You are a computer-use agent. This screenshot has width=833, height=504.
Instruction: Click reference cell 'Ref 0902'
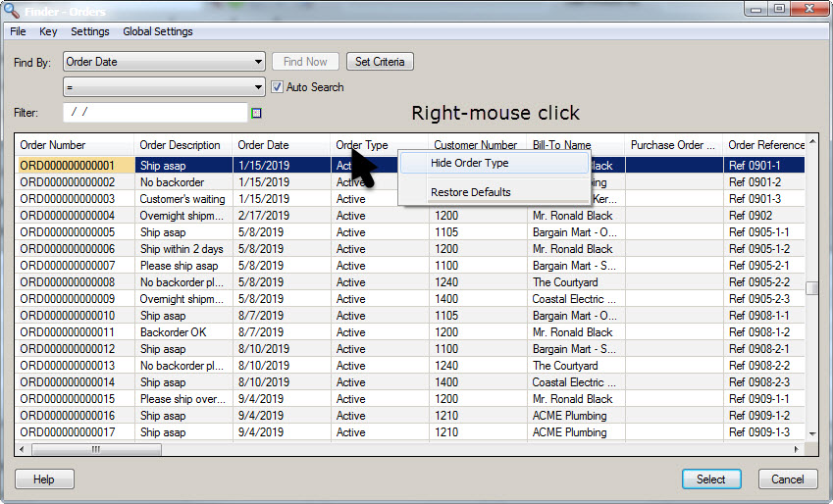751,215
